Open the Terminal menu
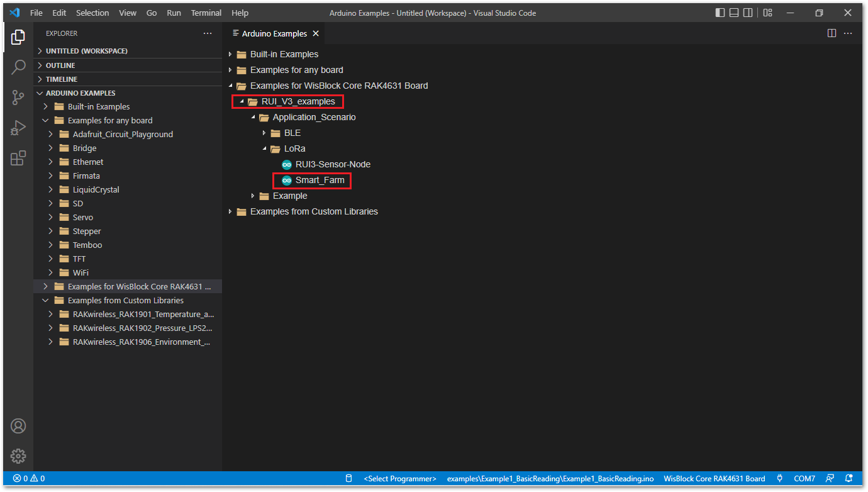Screen dimensions: 868x492 tap(206, 13)
